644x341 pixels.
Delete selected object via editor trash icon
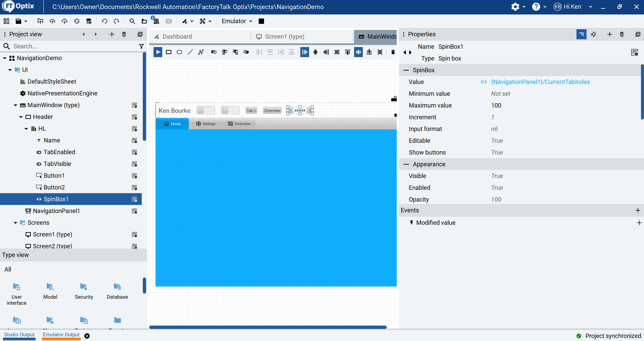(x=393, y=52)
